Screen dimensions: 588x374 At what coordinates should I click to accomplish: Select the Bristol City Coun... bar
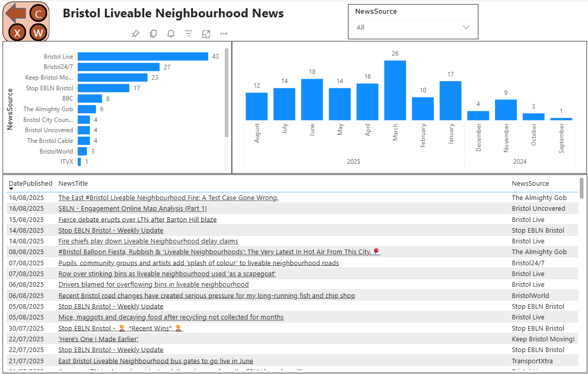coord(84,120)
